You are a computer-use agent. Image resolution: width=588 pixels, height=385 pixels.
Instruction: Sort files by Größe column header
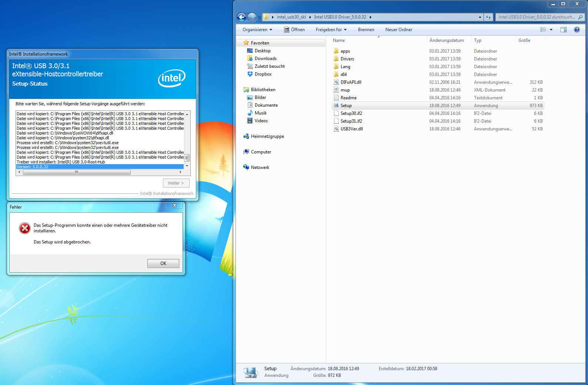531,40
